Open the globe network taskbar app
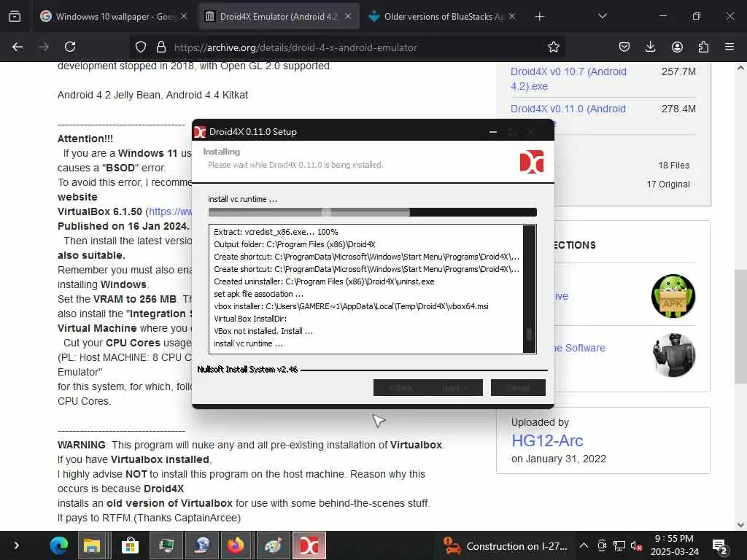 pyautogui.click(x=202, y=545)
